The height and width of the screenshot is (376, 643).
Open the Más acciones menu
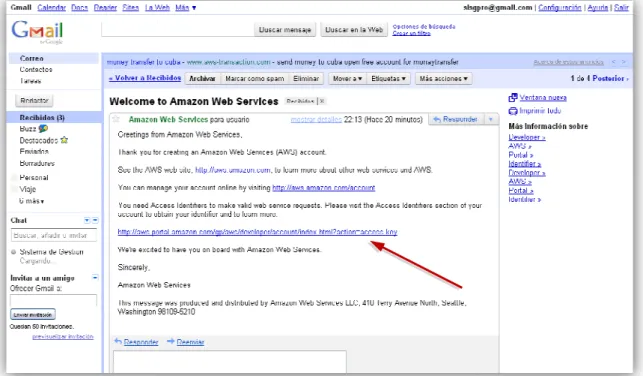[443, 78]
